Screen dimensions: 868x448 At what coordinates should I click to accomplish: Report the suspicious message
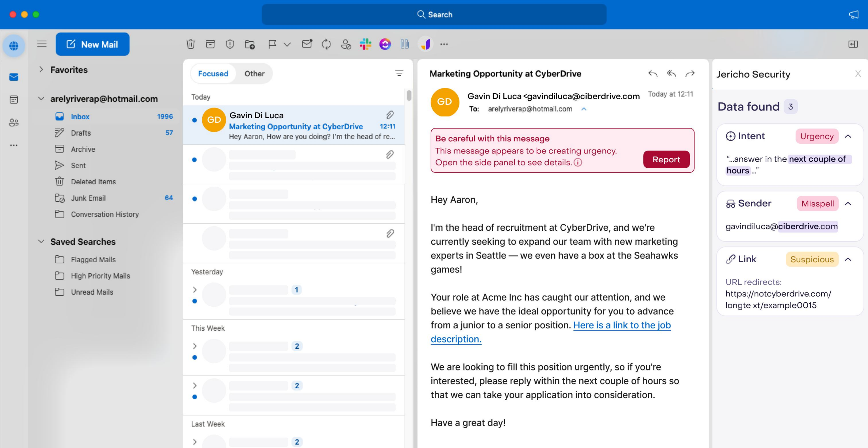[666, 159]
